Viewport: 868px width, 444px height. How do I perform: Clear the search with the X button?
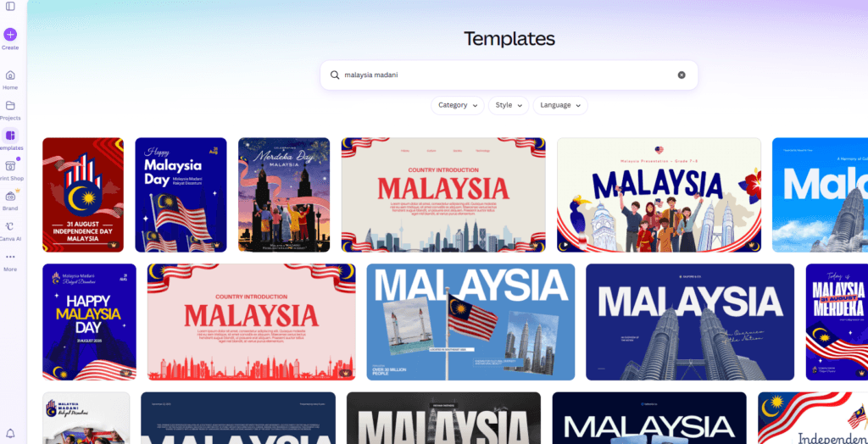pos(682,75)
